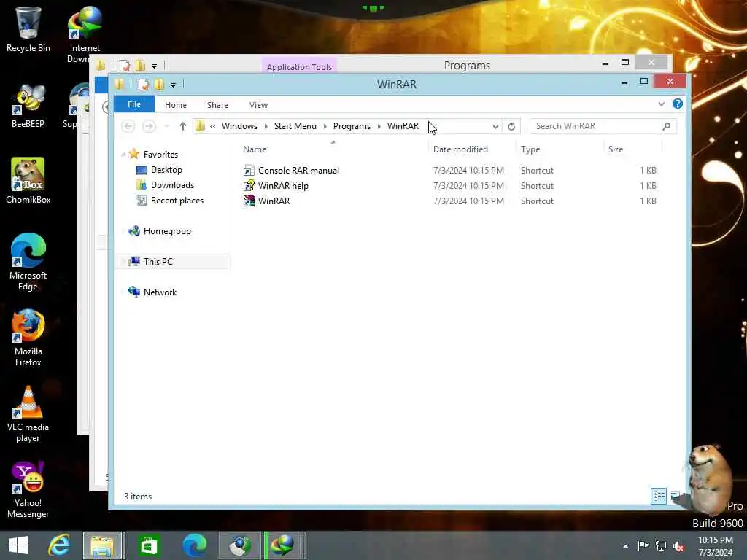Select This PC in navigation pane
Viewport: 747px width, 560px height.
click(158, 262)
